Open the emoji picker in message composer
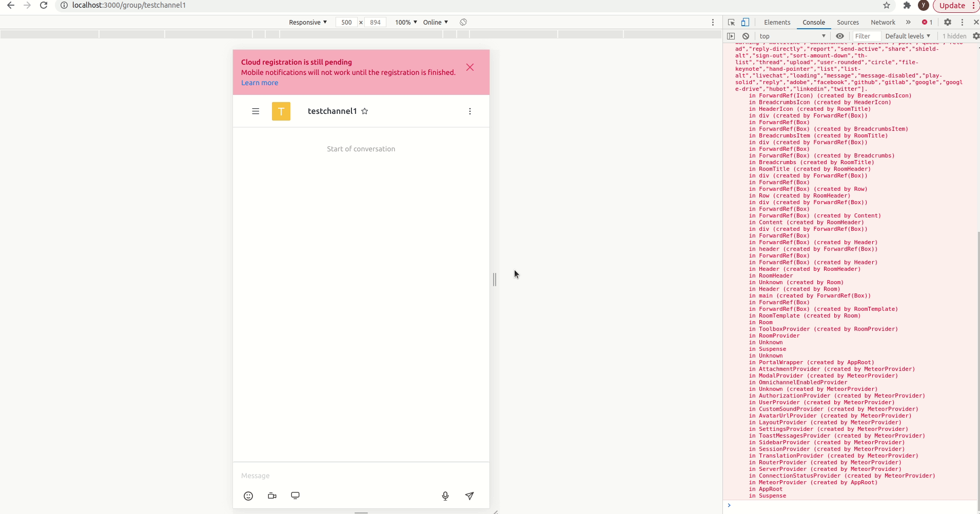This screenshot has width=980, height=514. click(x=248, y=496)
